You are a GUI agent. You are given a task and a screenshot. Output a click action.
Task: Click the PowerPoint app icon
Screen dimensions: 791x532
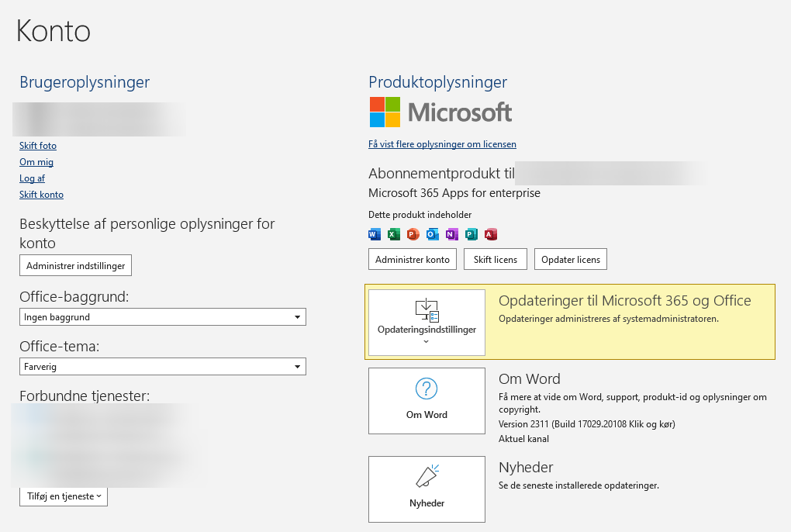[413, 234]
